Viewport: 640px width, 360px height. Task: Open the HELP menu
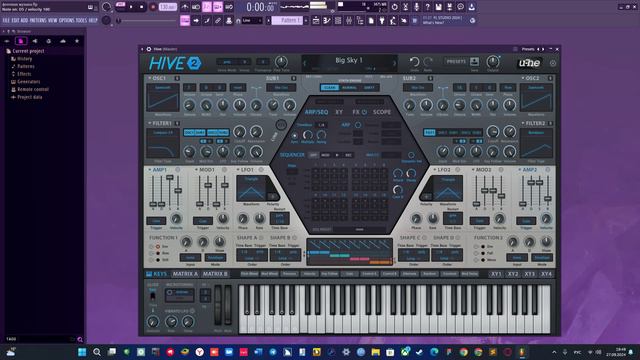point(93,20)
